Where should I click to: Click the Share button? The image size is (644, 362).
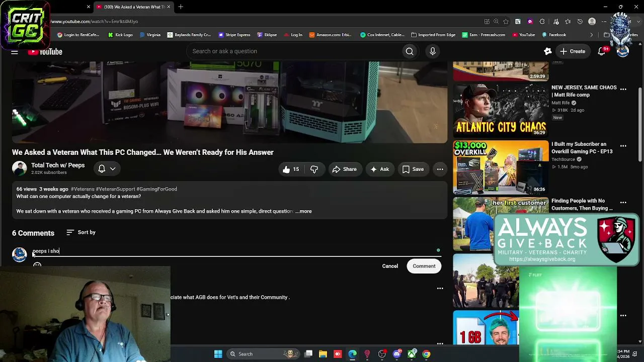click(x=344, y=169)
